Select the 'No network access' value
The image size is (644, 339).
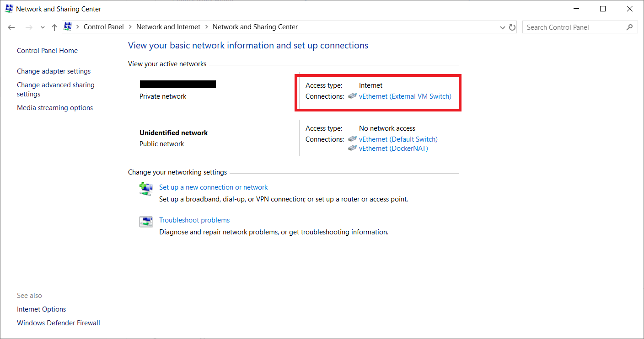pos(387,128)
